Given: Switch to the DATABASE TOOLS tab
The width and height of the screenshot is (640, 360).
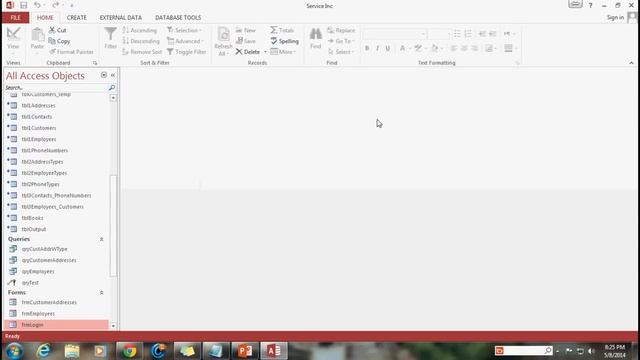Looking at the screenshot, I should [178, 18].
